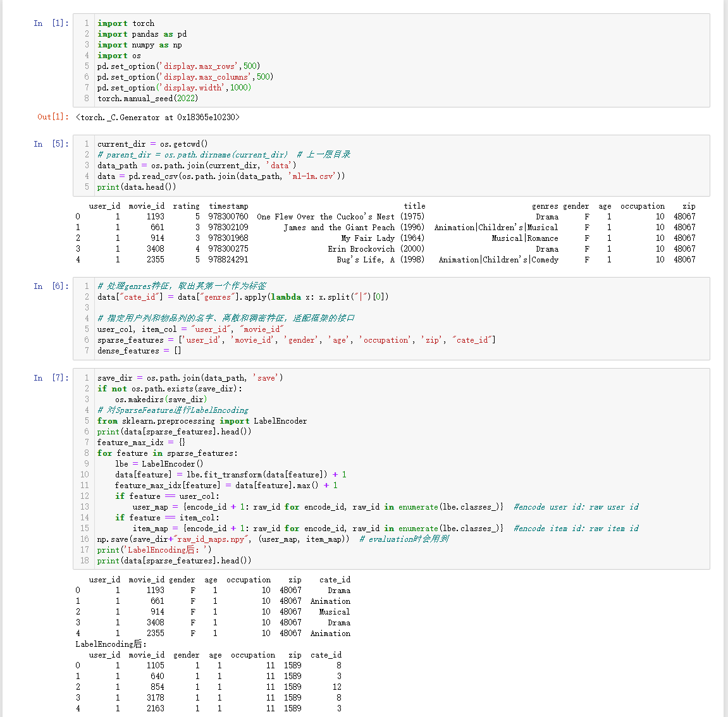Click the data["cate_id"] lambda line

click(x=243, y=297)
